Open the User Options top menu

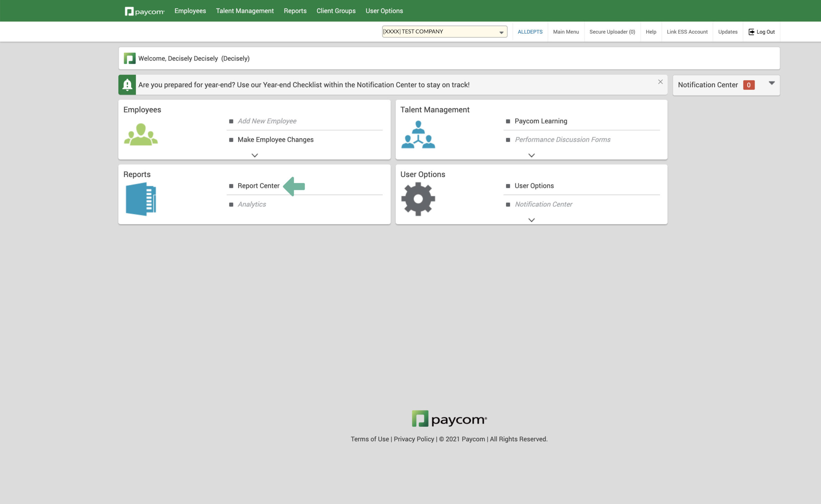tap(384, 11)
